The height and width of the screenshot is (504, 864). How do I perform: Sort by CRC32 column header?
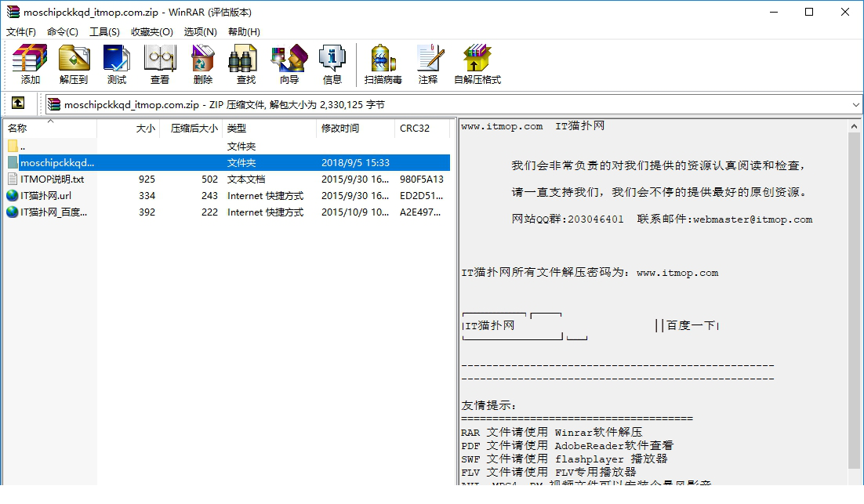point(422,129)
